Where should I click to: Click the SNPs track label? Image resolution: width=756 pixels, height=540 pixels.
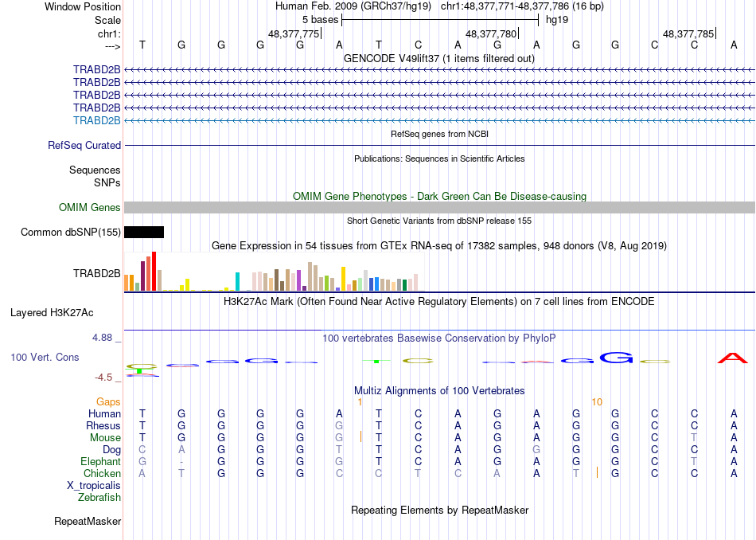click(107, 182)
